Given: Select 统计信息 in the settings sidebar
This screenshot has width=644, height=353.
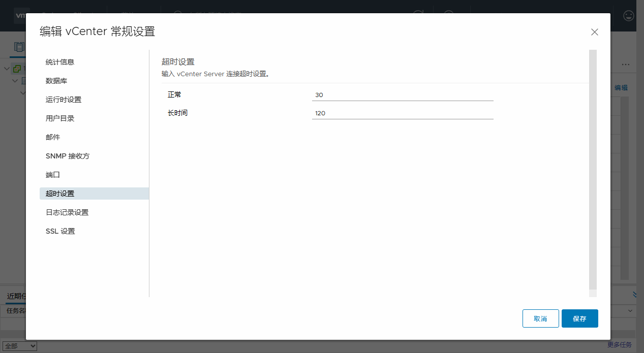Looking at the screenshot, I should pos(60,62).
